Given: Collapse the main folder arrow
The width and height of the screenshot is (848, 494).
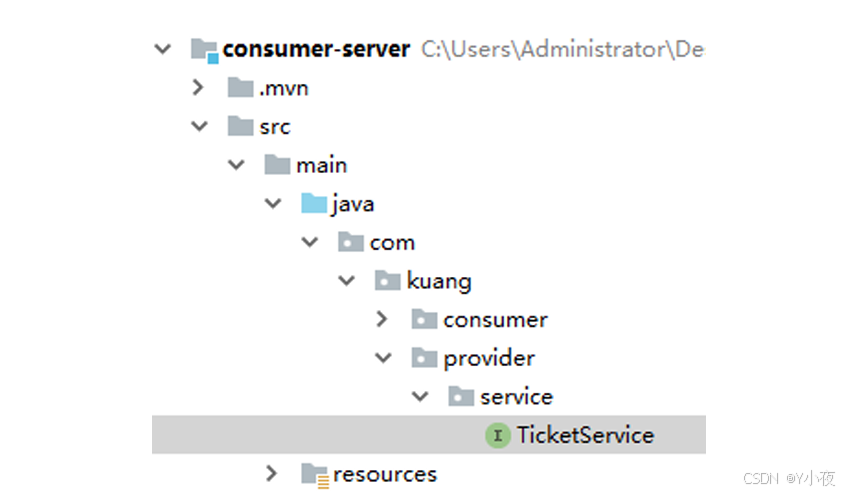Looking at the screenshot, I should pyautogui.click(x=237, y=165).
